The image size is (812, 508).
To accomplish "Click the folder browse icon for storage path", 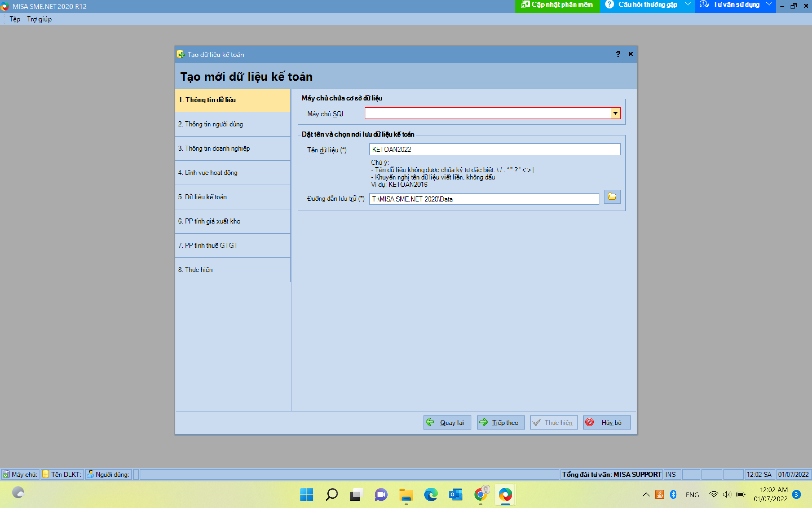I will coord(612,196).
